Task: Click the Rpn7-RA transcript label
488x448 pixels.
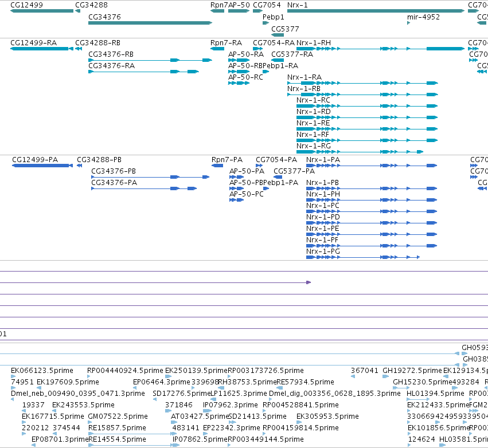Action: pos(226,42)
